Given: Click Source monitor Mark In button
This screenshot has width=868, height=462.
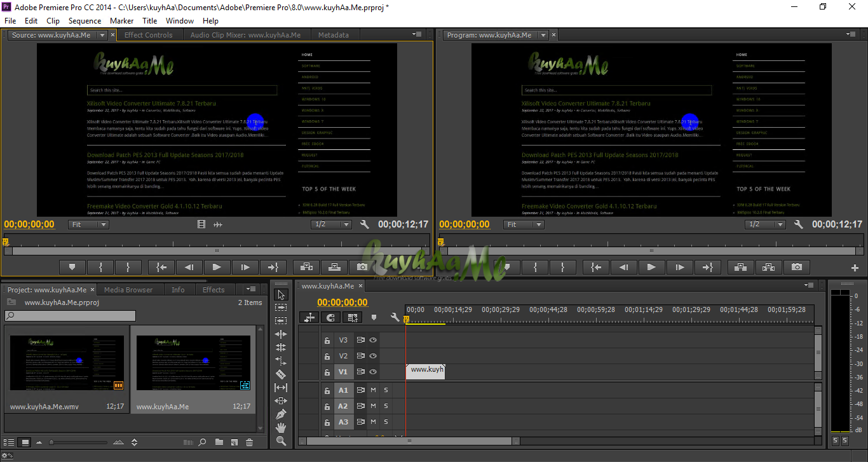Looking at the screenshot, I should pyautogui.click(x=100, y=268).
